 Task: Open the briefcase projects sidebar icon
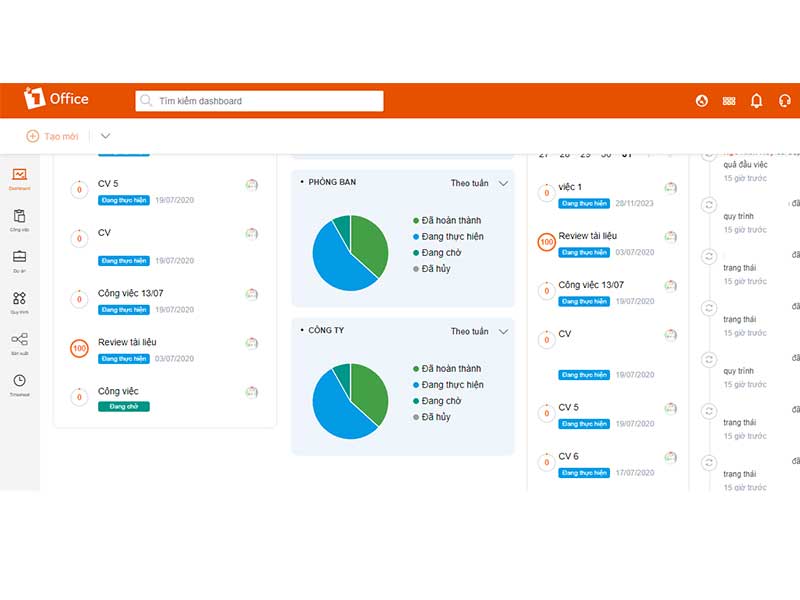click(19, 261)
